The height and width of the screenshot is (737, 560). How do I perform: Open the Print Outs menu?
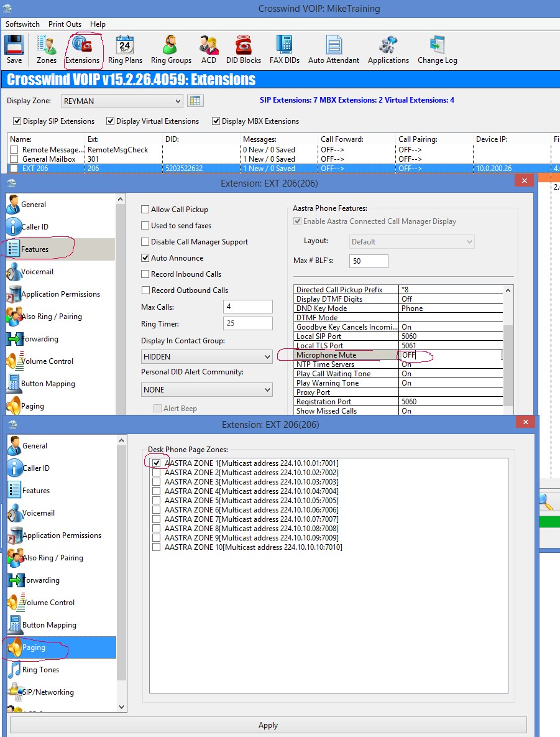pos(65,24)
